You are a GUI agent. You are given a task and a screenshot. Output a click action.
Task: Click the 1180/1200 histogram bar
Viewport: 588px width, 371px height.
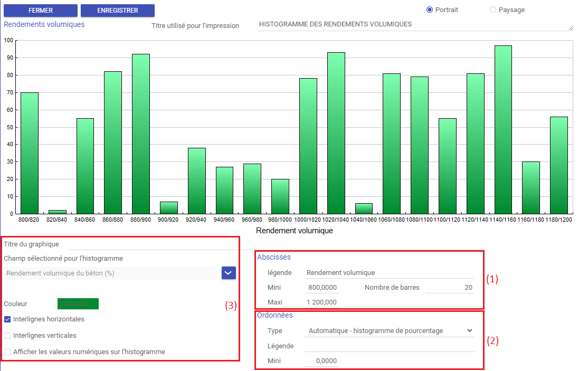tap(559, 166)
